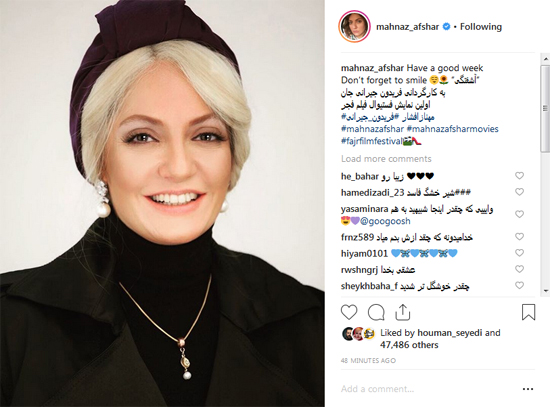550x407 pixels.
Task: Open the three-dot more options menu
Action: 528,389
